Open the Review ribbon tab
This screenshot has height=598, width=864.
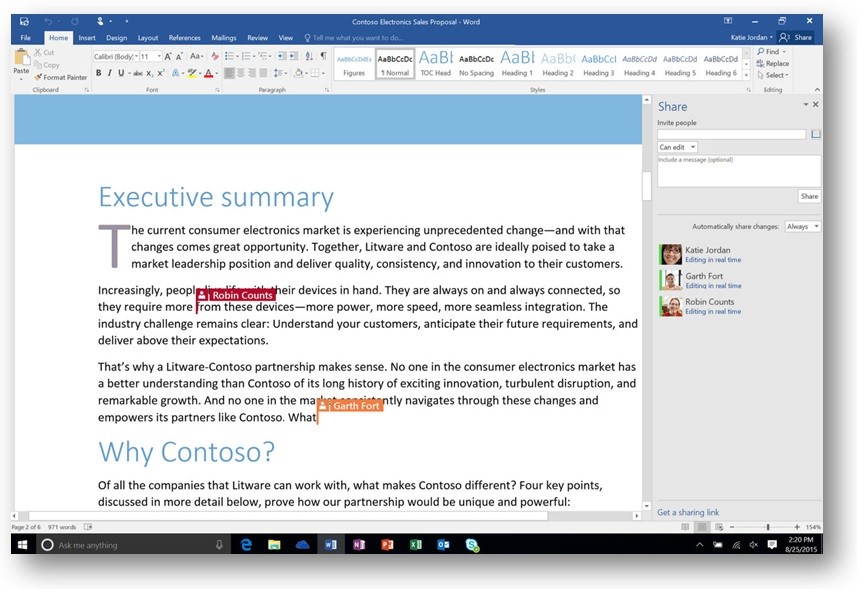click(257, 38)
